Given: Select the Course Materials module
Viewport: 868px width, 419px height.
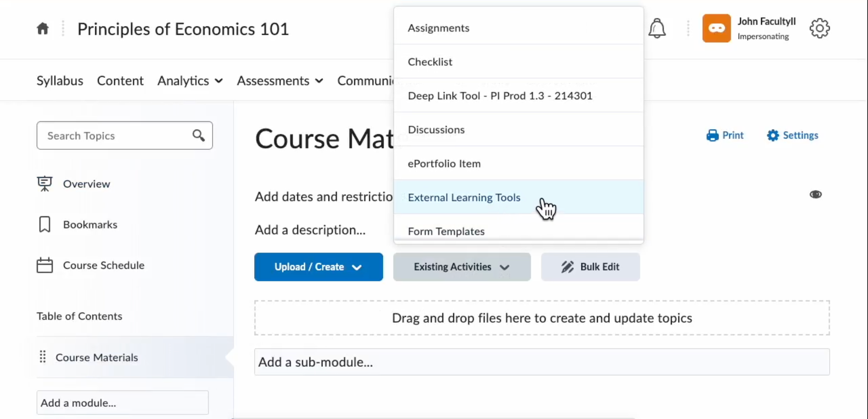Looking at the screenshot, I should pos(135,357).
